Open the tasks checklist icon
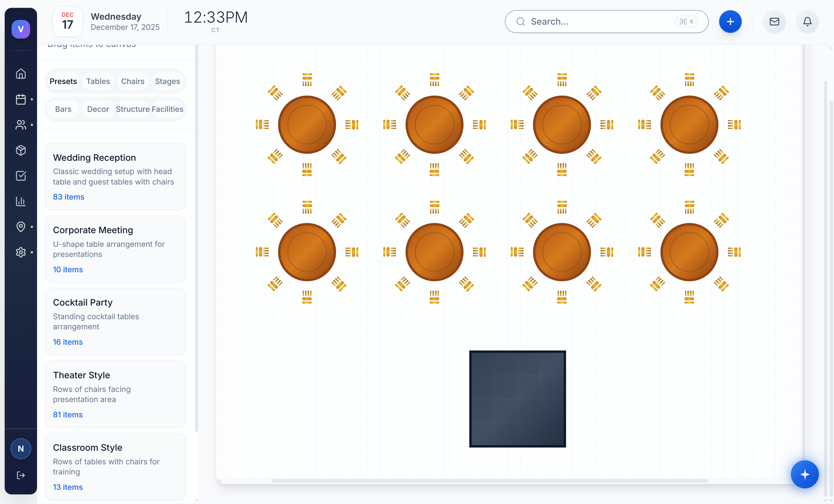834x504 pixels. click(x=21, y=176)
